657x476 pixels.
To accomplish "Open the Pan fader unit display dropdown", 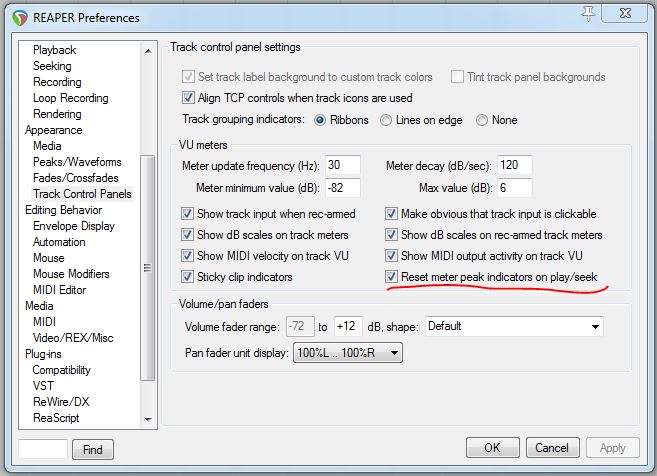I will pyautogui.click(x=348, y=353).
